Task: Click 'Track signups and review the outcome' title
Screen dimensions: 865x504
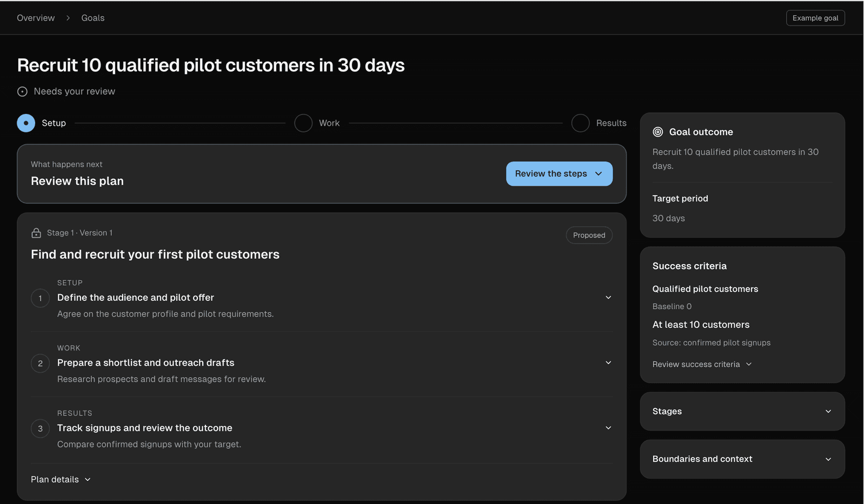Action: coord(145,428)
